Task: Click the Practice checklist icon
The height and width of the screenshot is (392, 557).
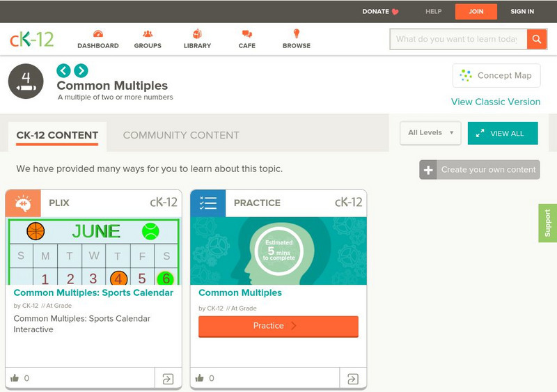Action: point(207,203)
